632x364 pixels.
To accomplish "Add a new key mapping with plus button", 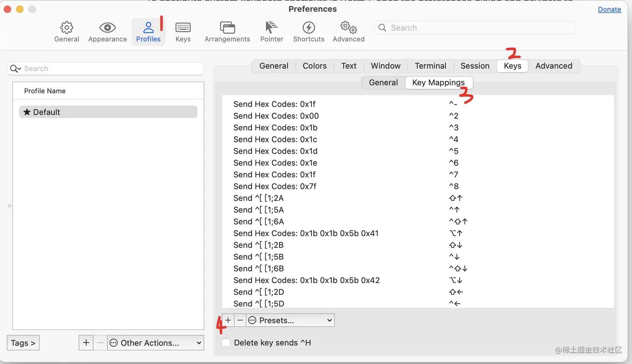I will pos(228,320).
